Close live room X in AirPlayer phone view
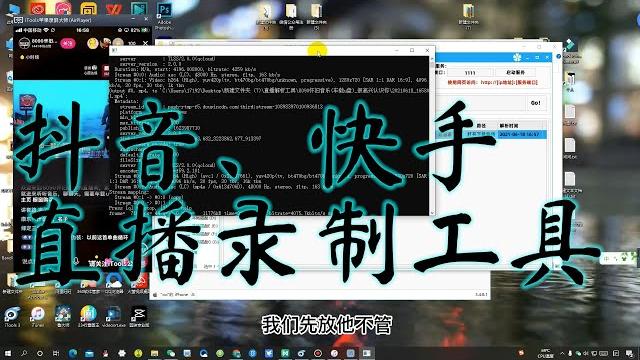Viewport: 640px width, 360px height. coord(145,43)
